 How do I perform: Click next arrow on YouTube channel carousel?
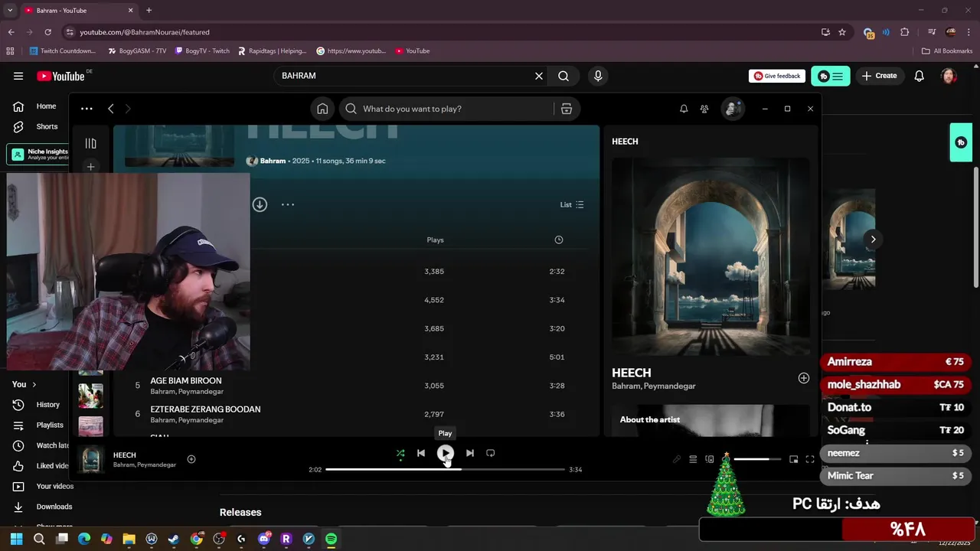tap(873, 239)
